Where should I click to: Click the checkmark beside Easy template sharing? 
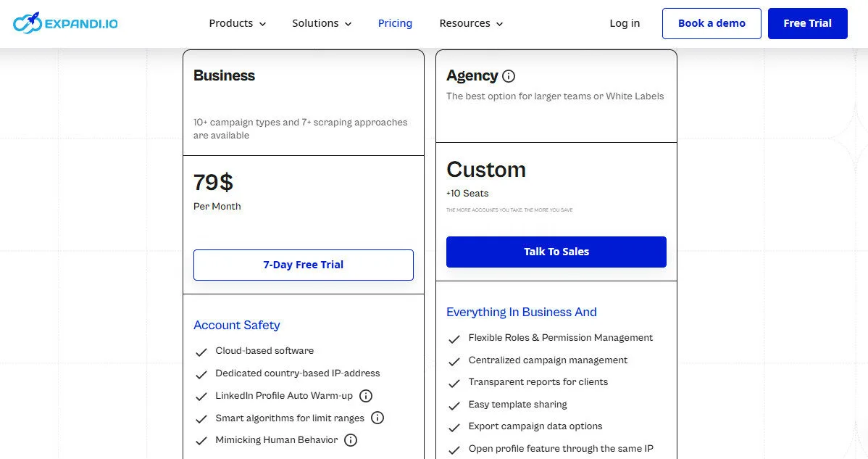click(454, 405)
